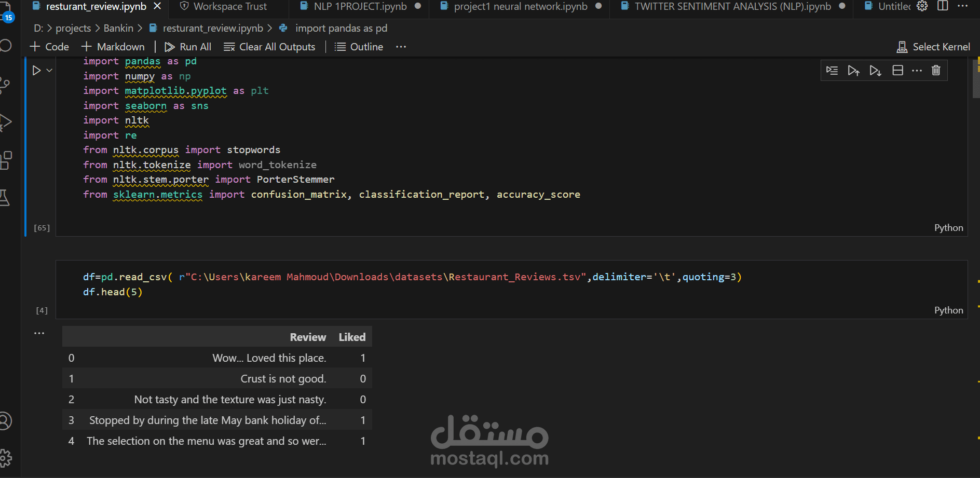Open TWITTER SENTIMENT ANALYSIS (NLP).ipynb tab
The width and height of the screenshot is (980, 478).
(x=732, y=7)
